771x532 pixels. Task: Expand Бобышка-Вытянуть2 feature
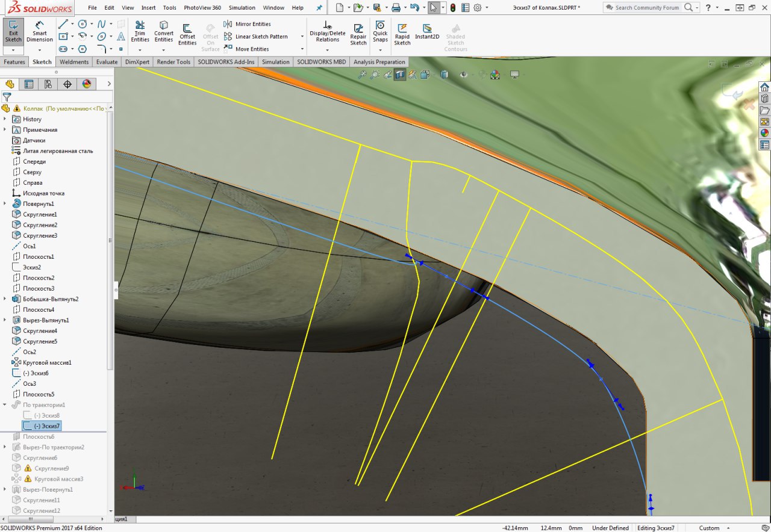[5, 299]
